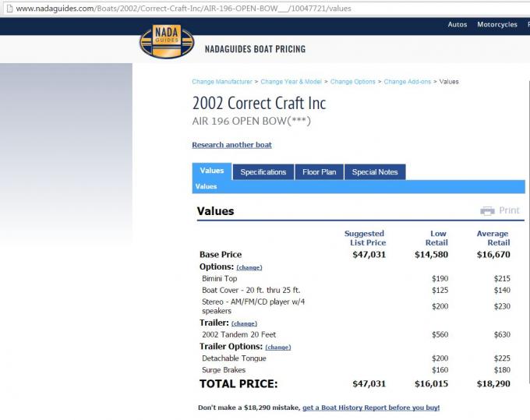
Task: Open the Boat History Report link
Action: pyautogui.click(x=370, y=408)
